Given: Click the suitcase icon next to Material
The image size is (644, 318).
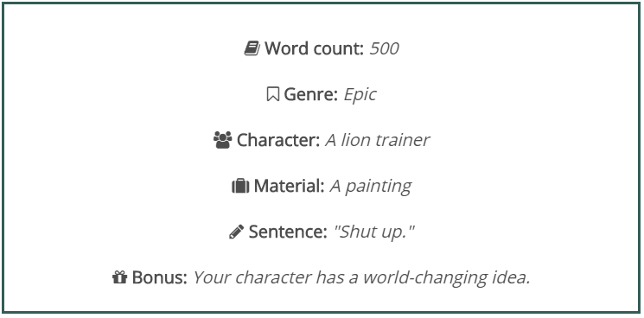Looking at the screenshot, I should 240,187.
